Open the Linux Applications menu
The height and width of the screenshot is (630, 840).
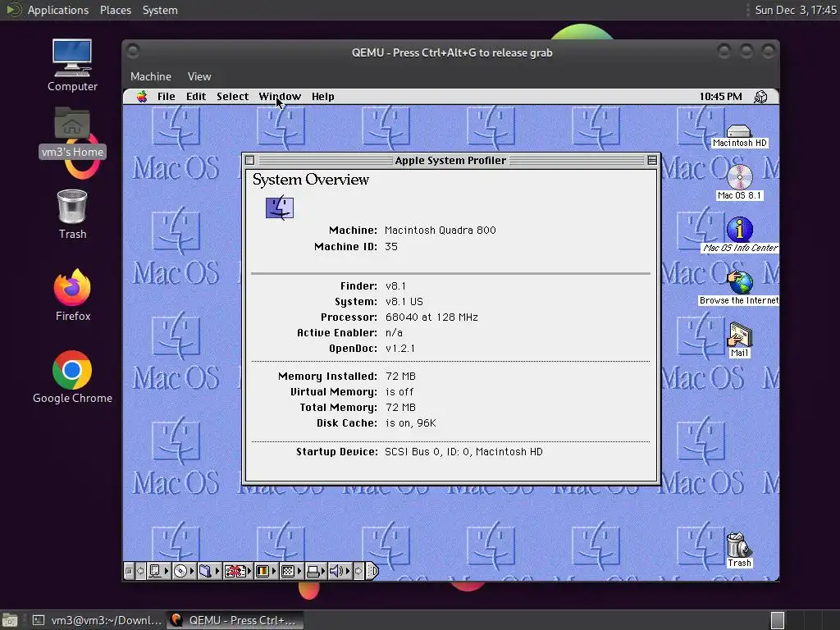[x=58, y=10]
